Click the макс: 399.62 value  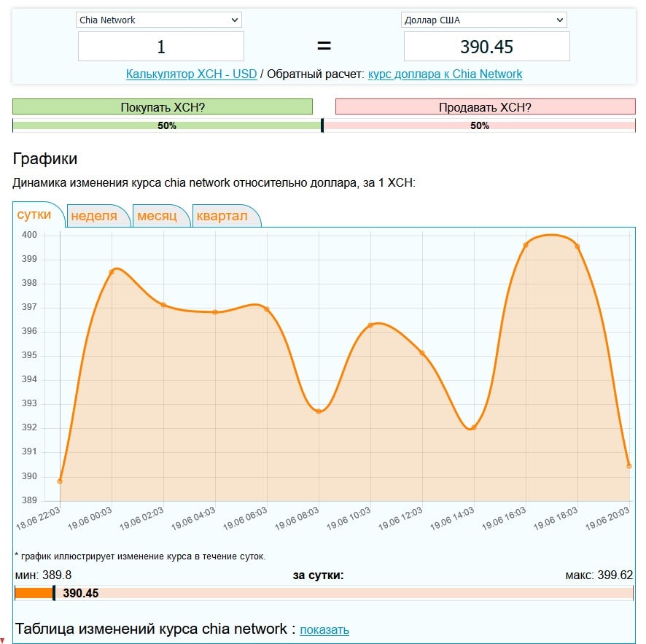(599, 575)
